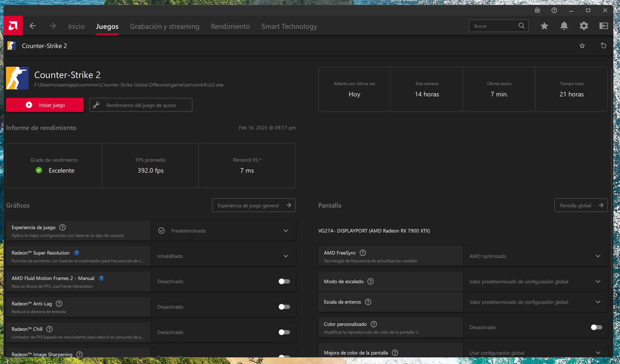Show help for Color personalizado
This screenshot has height=364, width=620.
[x=373, y=324]
